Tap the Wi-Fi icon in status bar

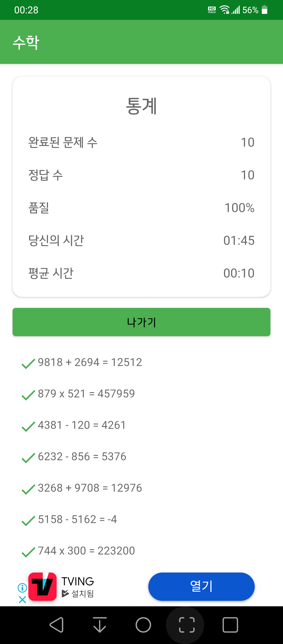(x=224, y=10)
